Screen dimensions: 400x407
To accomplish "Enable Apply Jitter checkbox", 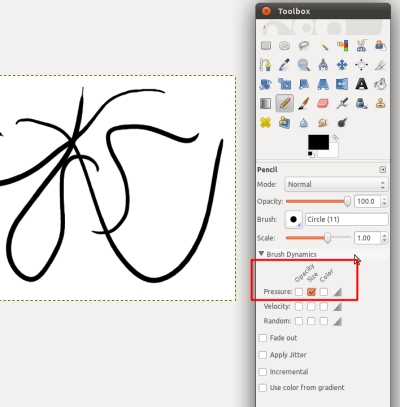I will tap(263, 355).
